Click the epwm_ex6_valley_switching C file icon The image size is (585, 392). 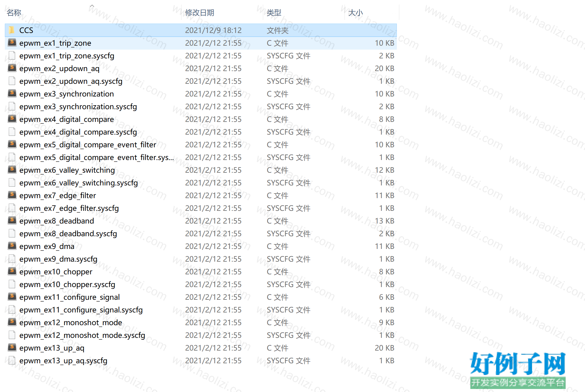click(12, 170)
